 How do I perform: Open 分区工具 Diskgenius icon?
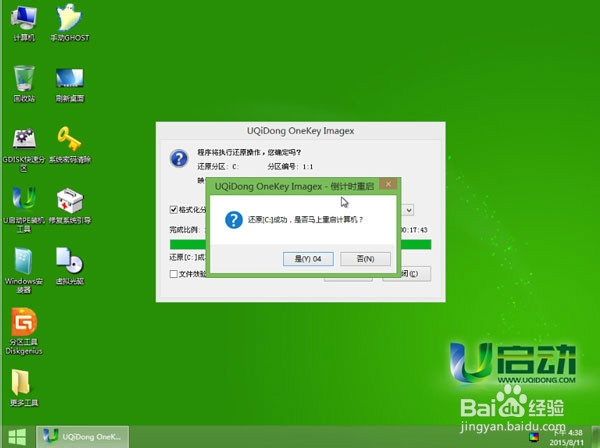24,331
